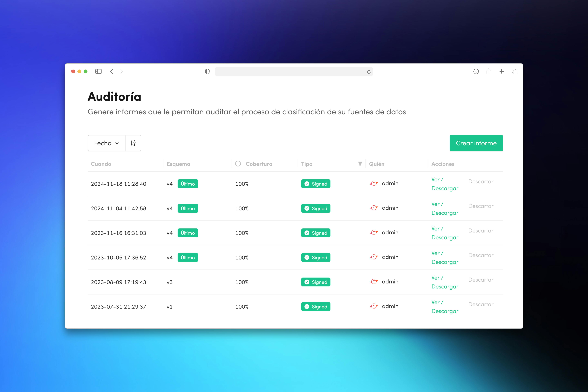Go back with the left chevron
This screenshot has height=392, width=588.
pos(112,71)
